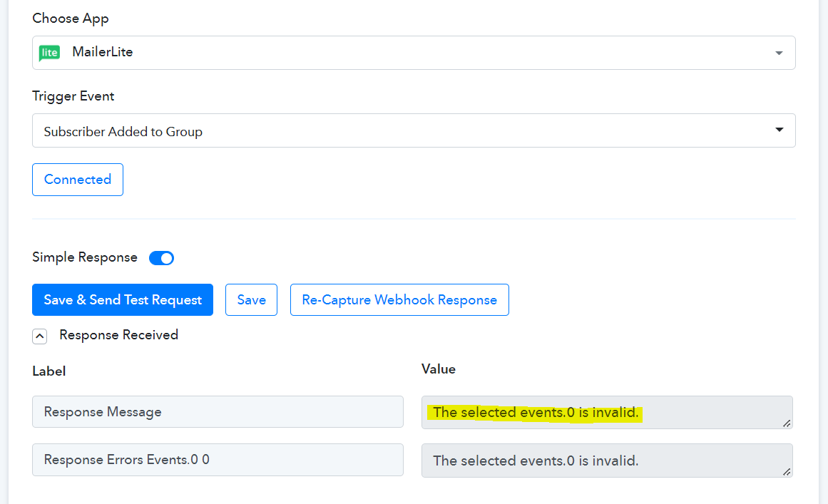Click Save & Send Test Request
Viewport: 828px width, 504px height.
[123, 300]
